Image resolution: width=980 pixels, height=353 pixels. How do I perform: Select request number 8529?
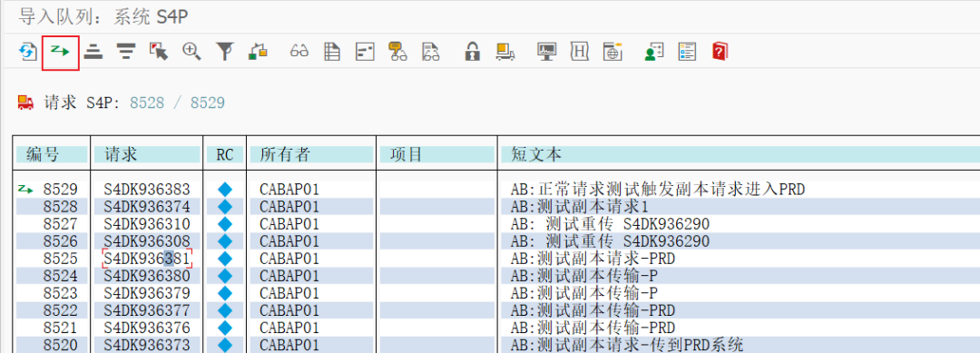[61, 190]
